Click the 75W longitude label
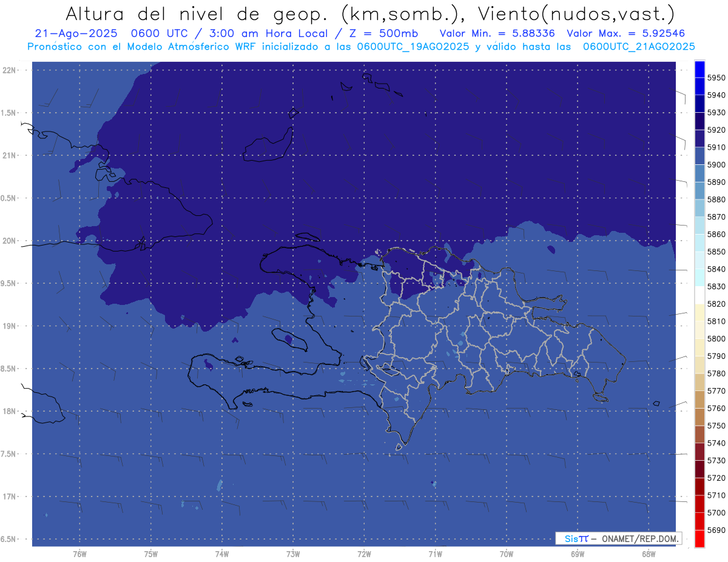 [151, 554]
